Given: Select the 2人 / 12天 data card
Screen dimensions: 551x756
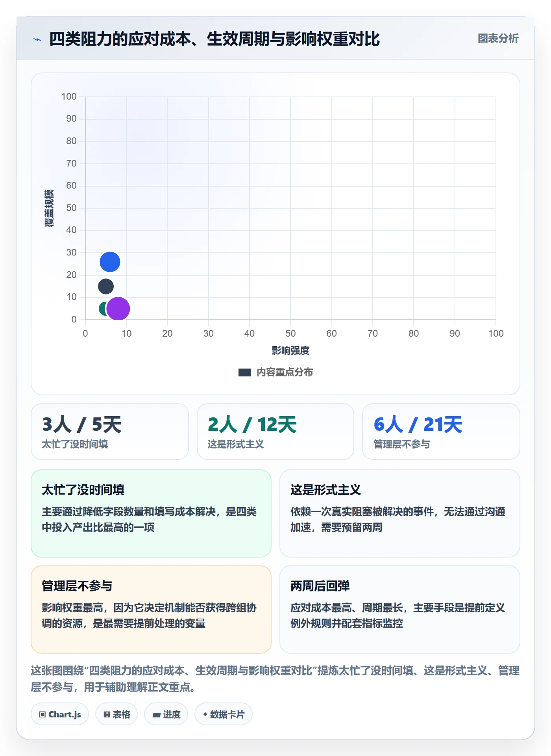Looking at the screenshot, I should (x=275, y=432).
